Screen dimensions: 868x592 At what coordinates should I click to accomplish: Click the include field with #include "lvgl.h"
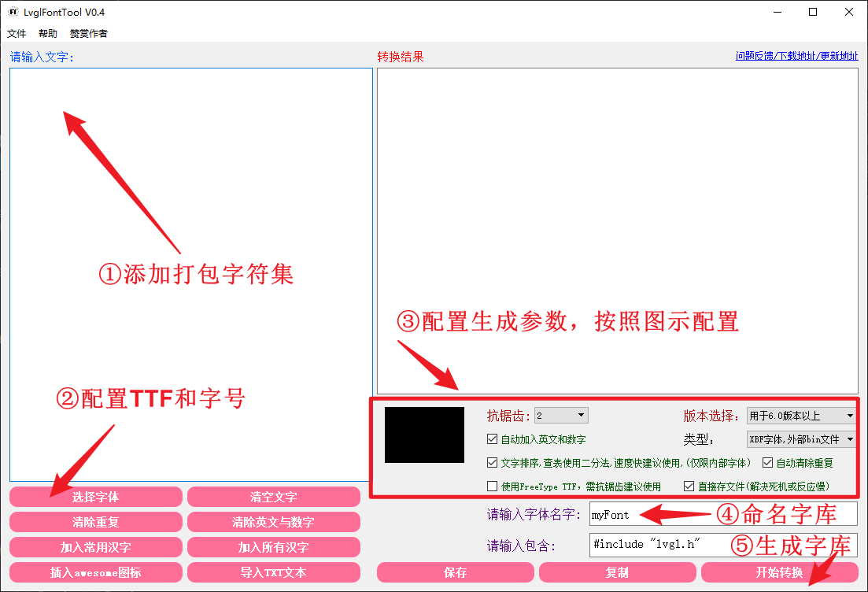(x=723, y=545)
